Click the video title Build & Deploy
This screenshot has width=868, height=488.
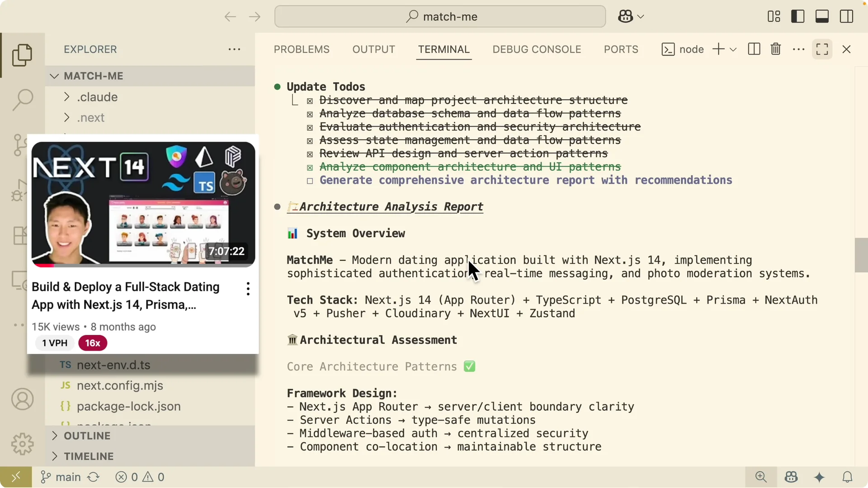126,296
